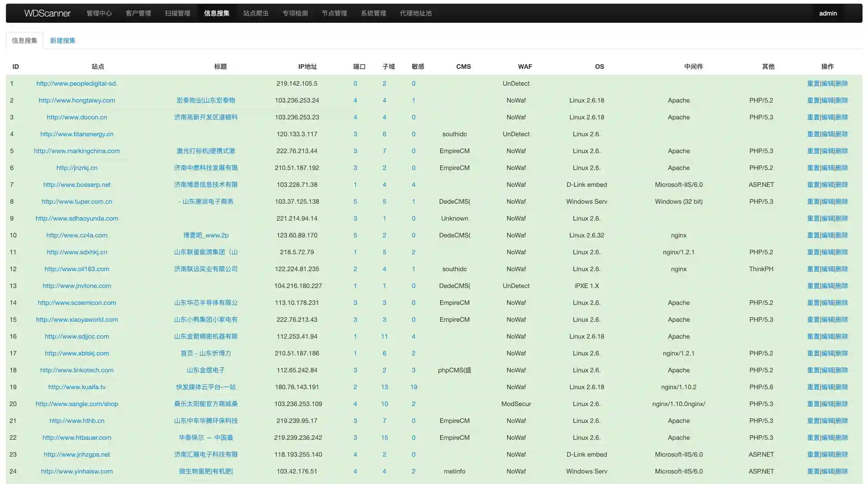
Task: Select the 信息搜集 tab
Action: [25, 41]
